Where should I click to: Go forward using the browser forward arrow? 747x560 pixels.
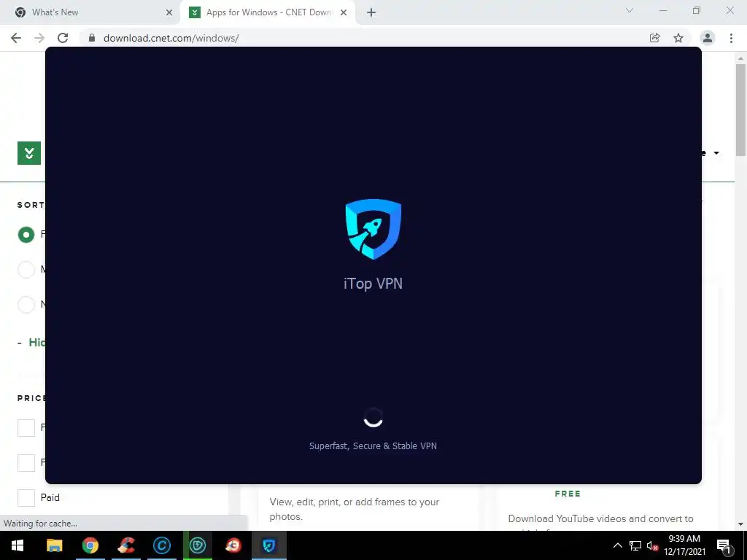(x=39, y=38)
